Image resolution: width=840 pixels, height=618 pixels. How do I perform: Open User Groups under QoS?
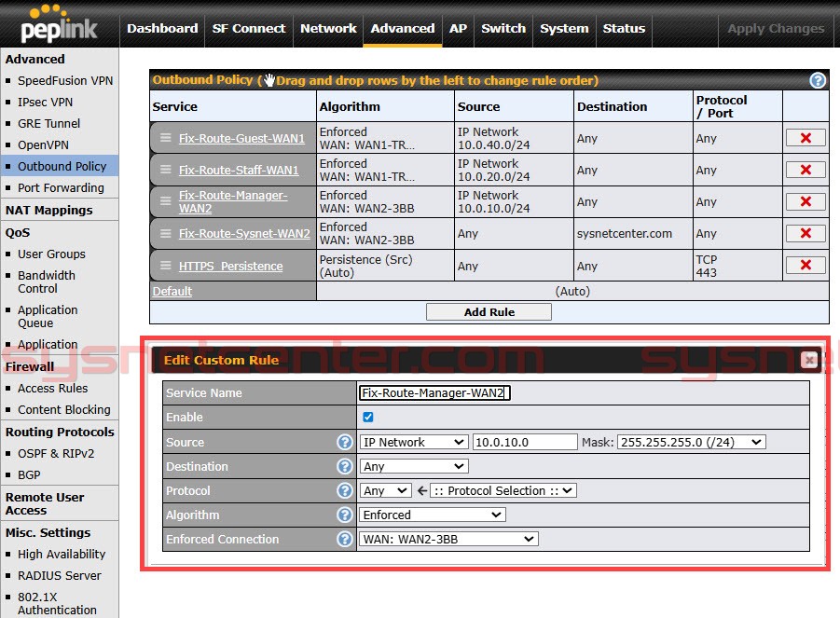[51, 254]
